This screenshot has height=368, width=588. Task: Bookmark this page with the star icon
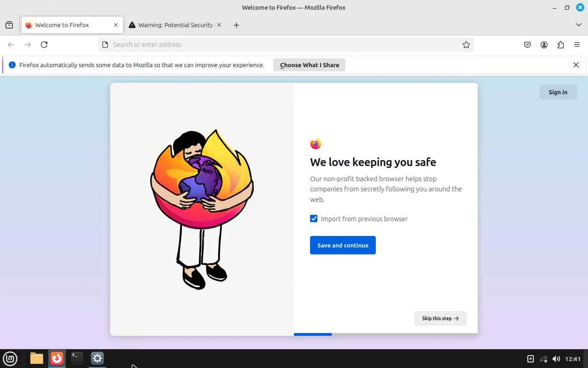click(466, 45)
